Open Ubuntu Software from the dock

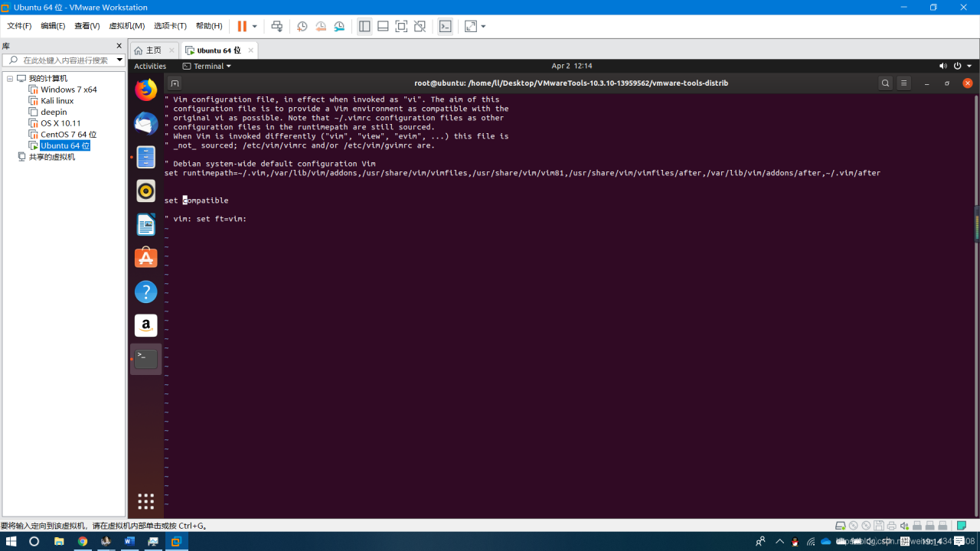(145, 258)
